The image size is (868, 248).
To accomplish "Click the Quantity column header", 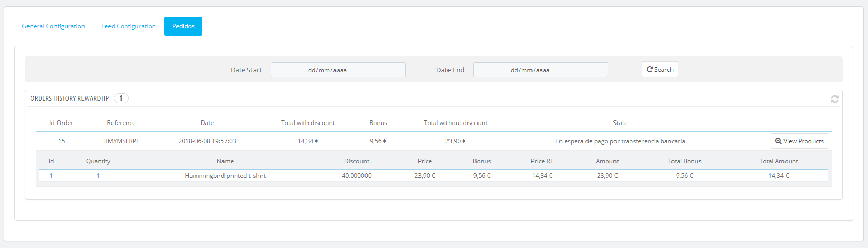I will coord(98,161).
